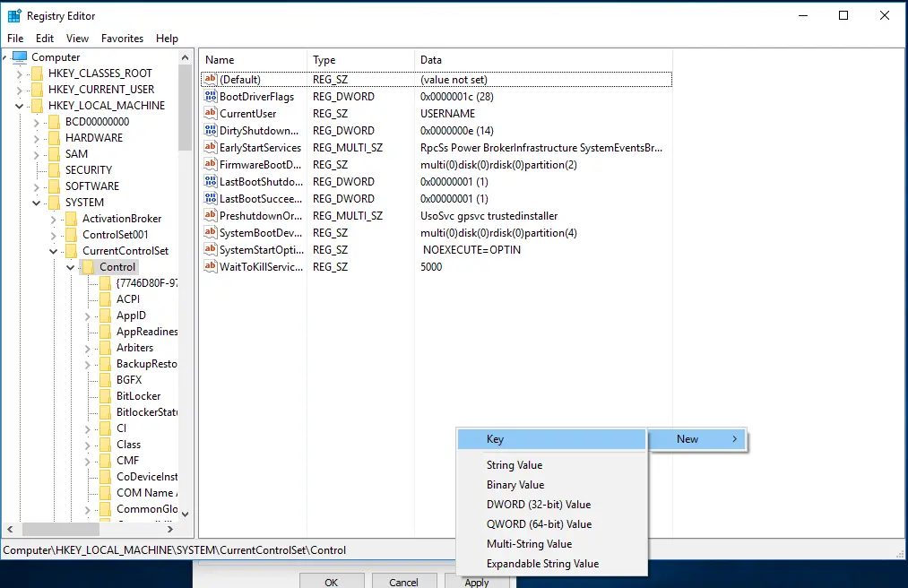Click the Apply button in background dialog
Viewport: 908px width, 588px height.
point(477,582)
